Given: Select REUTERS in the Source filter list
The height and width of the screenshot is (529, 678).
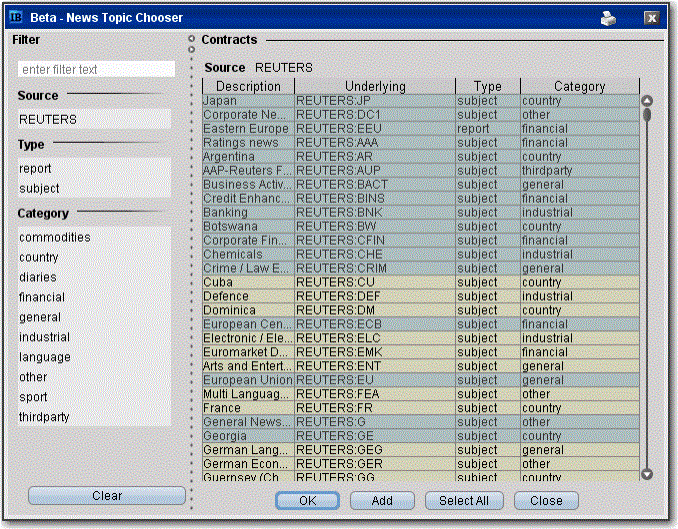Looking at the screenshot, I should click(x=94, y=119).
